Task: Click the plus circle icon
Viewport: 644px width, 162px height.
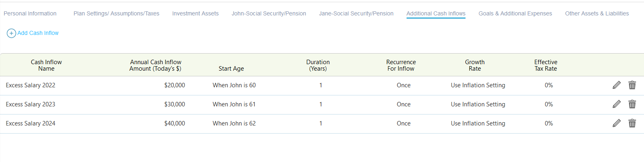Action: click(11, 33)
